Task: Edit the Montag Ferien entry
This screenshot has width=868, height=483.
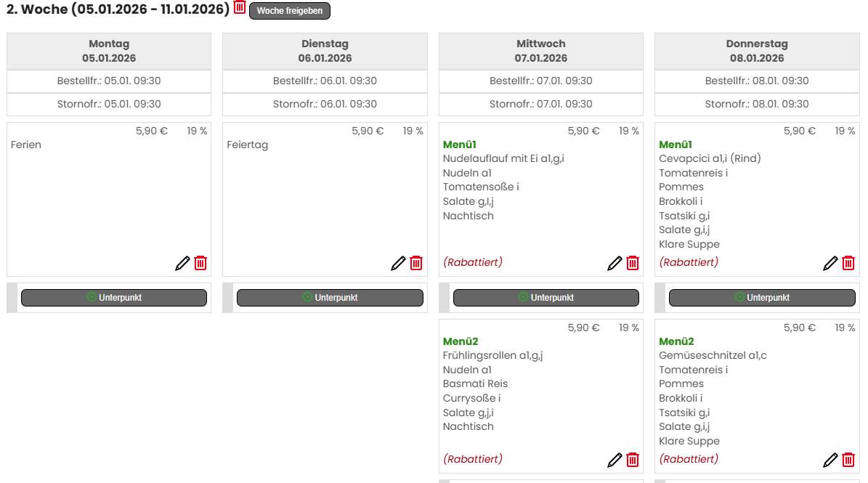Action: coord(182,263)
